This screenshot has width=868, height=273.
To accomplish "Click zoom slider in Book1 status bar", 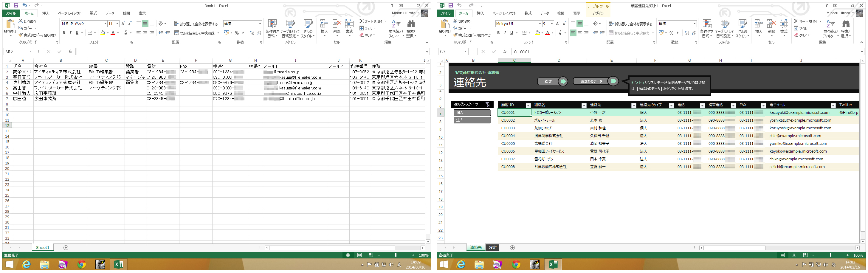I will pos(396,255).
